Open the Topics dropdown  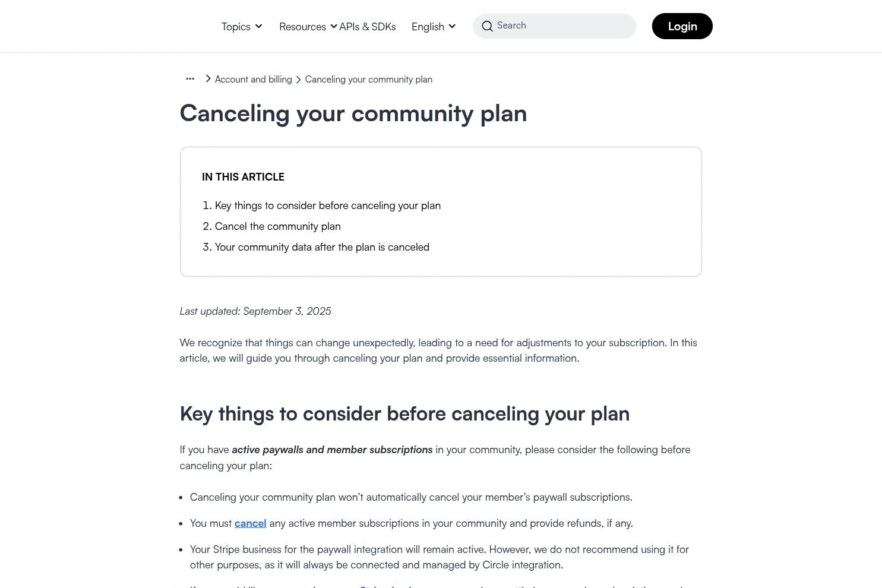[242, 26]
